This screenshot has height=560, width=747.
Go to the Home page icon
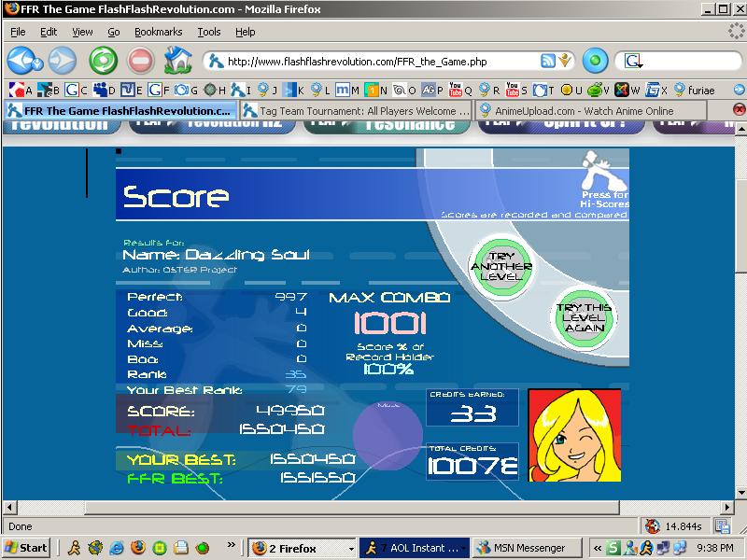pyautogui.click(x=177, y=61)
